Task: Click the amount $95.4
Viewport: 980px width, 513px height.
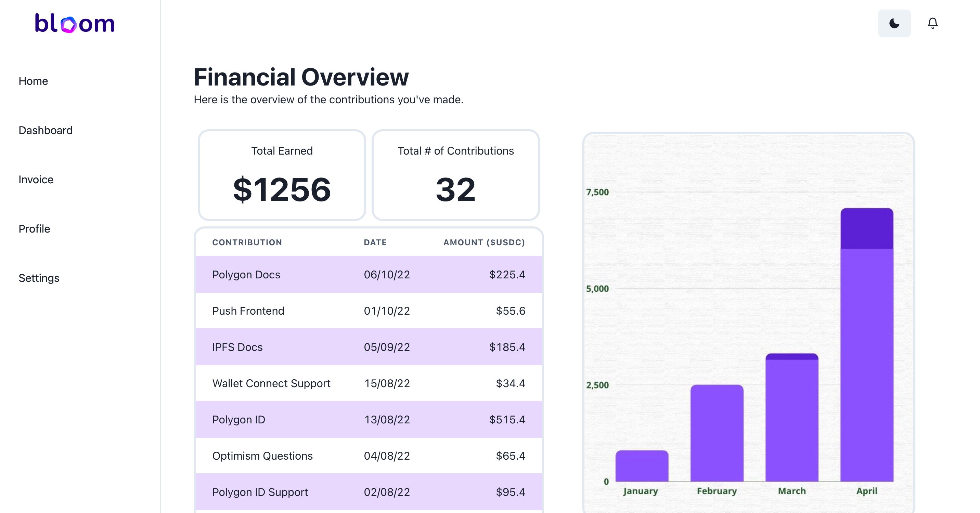Action: tap(511, 492)
